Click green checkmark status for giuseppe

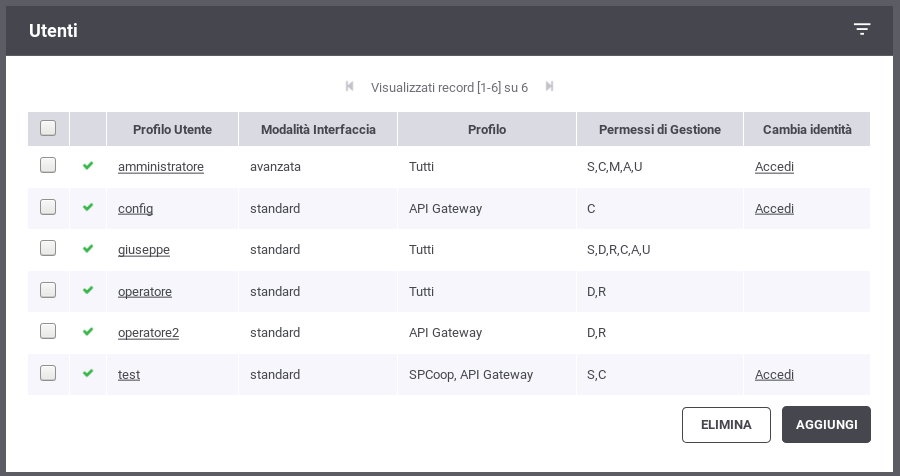(x=88, y=249)
